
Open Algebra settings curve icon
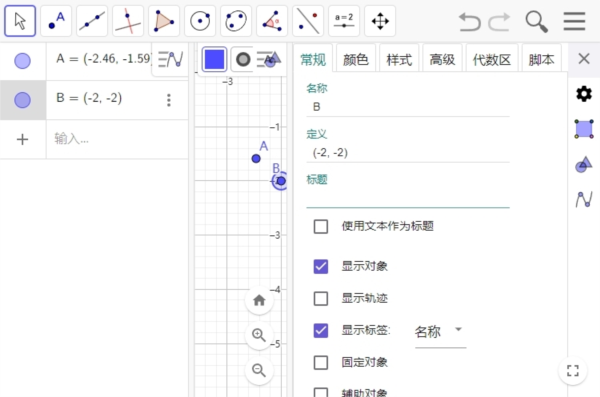coord(584,199)
